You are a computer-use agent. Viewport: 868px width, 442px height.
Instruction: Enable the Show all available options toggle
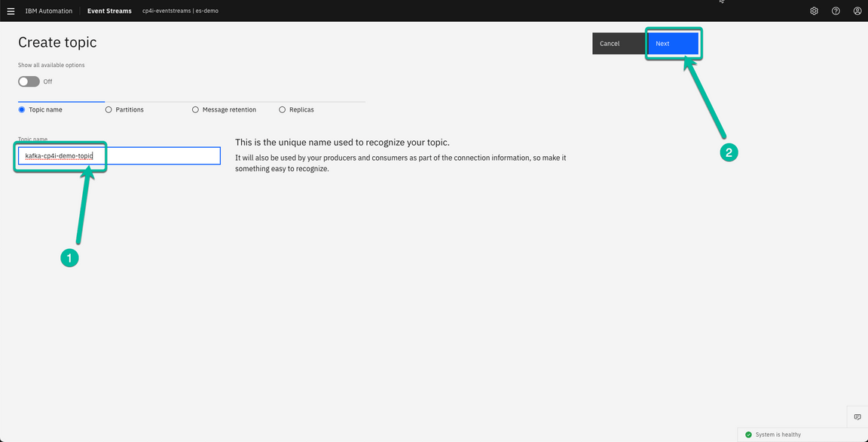pyautogui.click(x=28, y=81)
